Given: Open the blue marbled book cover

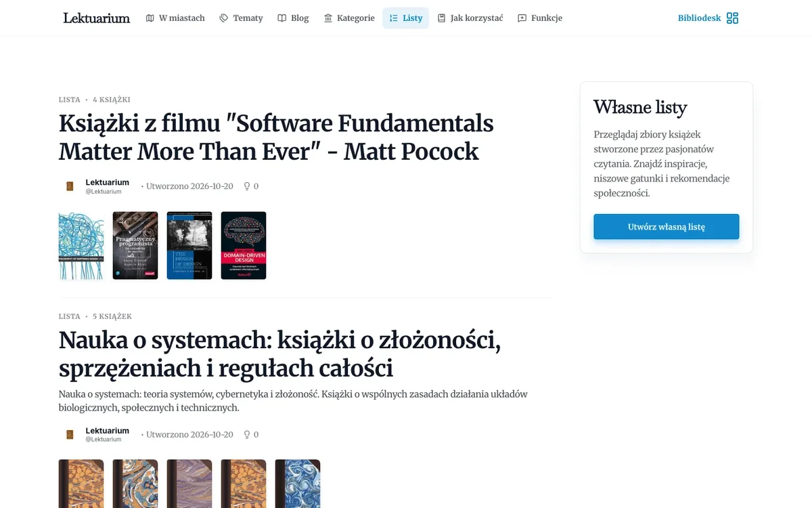Looking at the screenshot, I should point(298,484).
